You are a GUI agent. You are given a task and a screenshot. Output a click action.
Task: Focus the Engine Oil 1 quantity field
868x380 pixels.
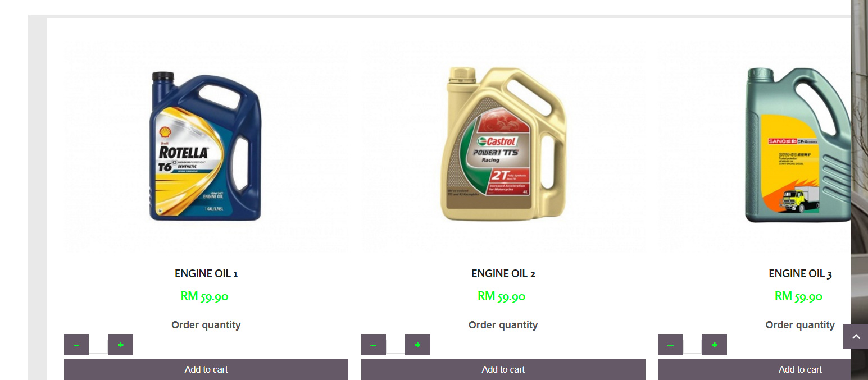tap(98, 346)
